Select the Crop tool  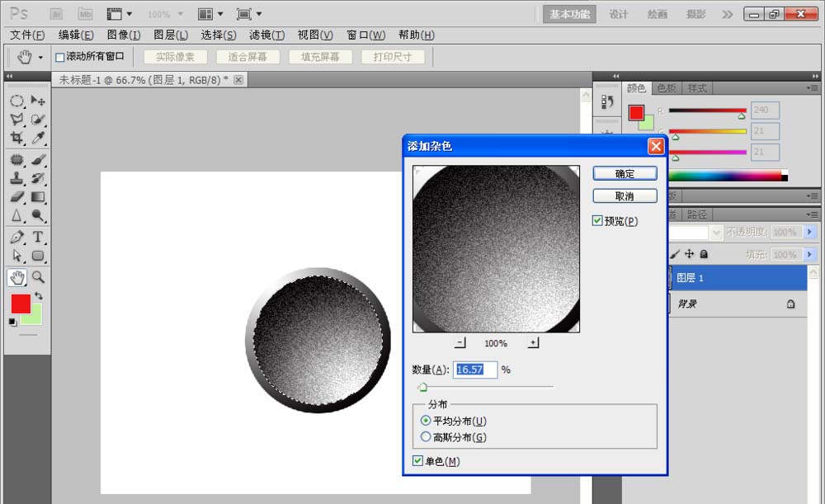16,139
